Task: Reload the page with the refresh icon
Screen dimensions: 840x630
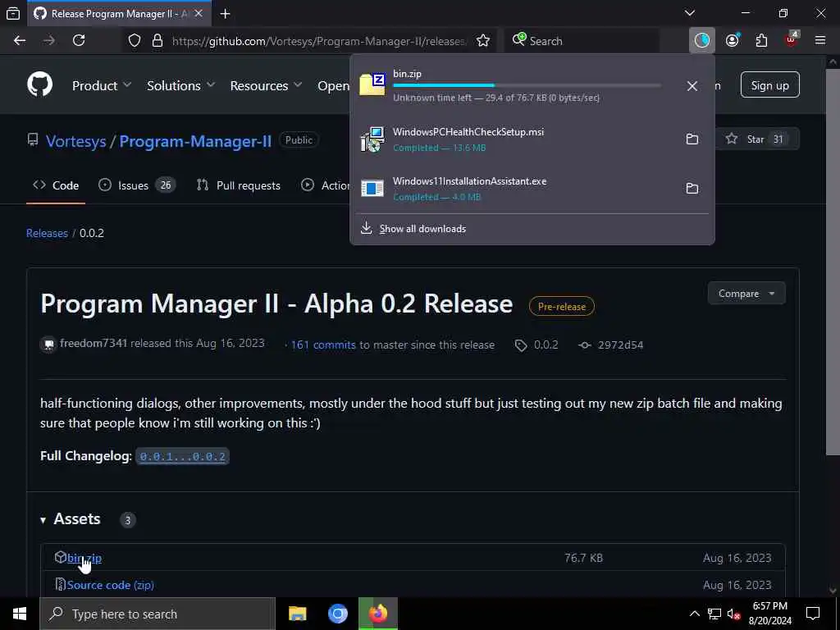Action: pos(79,41)
